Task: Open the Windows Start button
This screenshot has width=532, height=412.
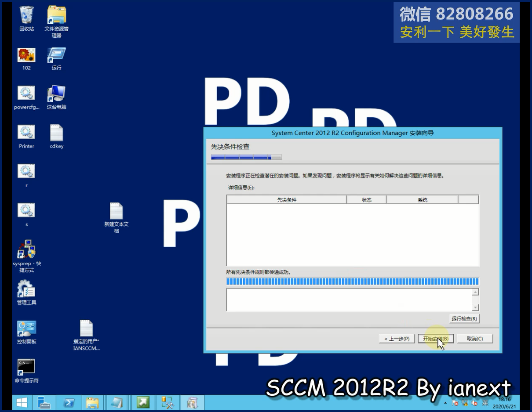Action: pyautogui.click(x=22, y=402)
